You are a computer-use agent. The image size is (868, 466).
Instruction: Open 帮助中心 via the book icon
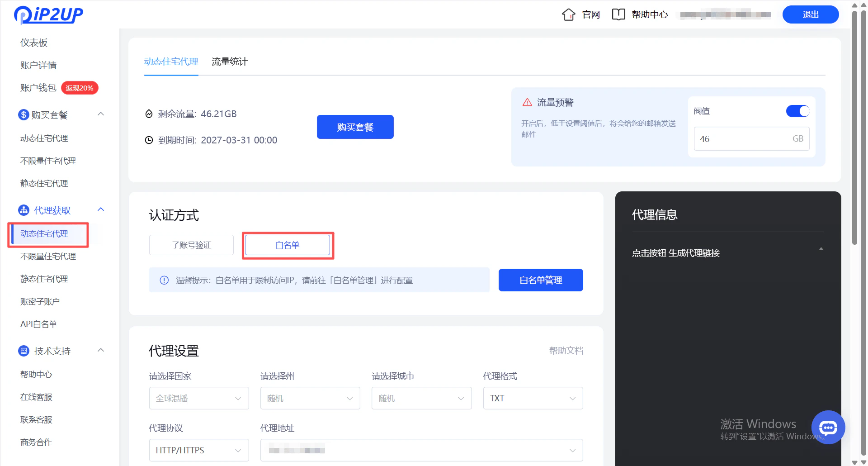(x=618, y=14)
